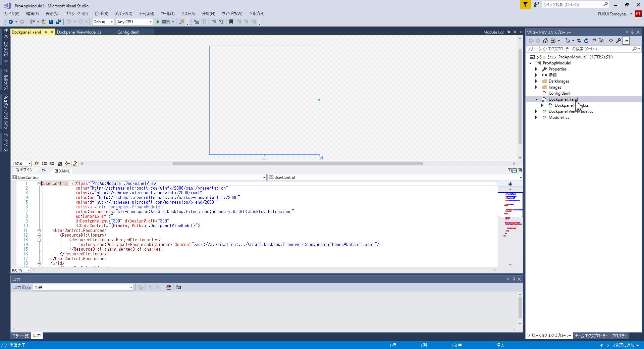The image size is (644, 349).
Task: Open the ツール(T) menu
Action: tap(168, 14)
